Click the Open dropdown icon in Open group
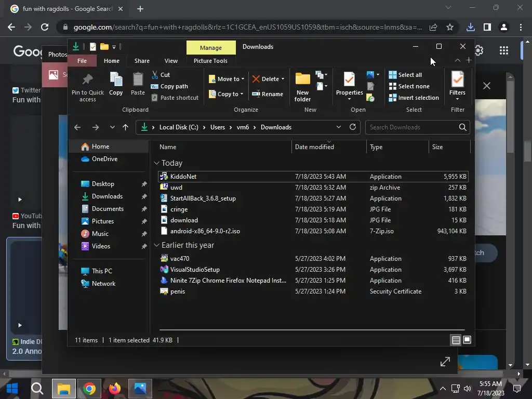532x399 pixels. click(x=373, y=75)
